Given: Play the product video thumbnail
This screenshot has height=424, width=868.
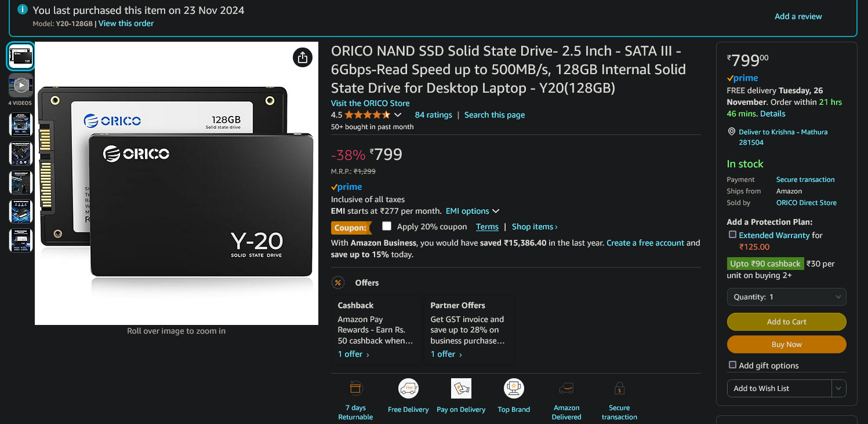Looking at the screenshot, I should [x=21, y=85].
